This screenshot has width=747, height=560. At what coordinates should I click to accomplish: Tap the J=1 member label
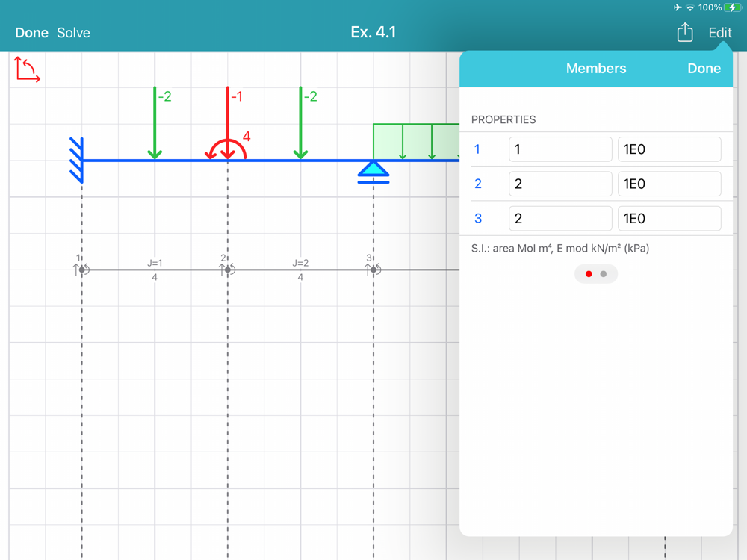[x=155, y=263]
